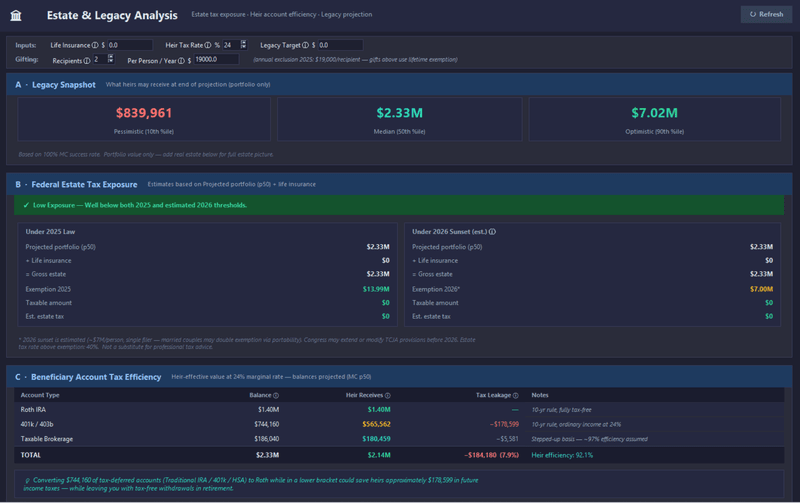
Task: Click the Life Insurance info icon
Action: coord(95,45)
